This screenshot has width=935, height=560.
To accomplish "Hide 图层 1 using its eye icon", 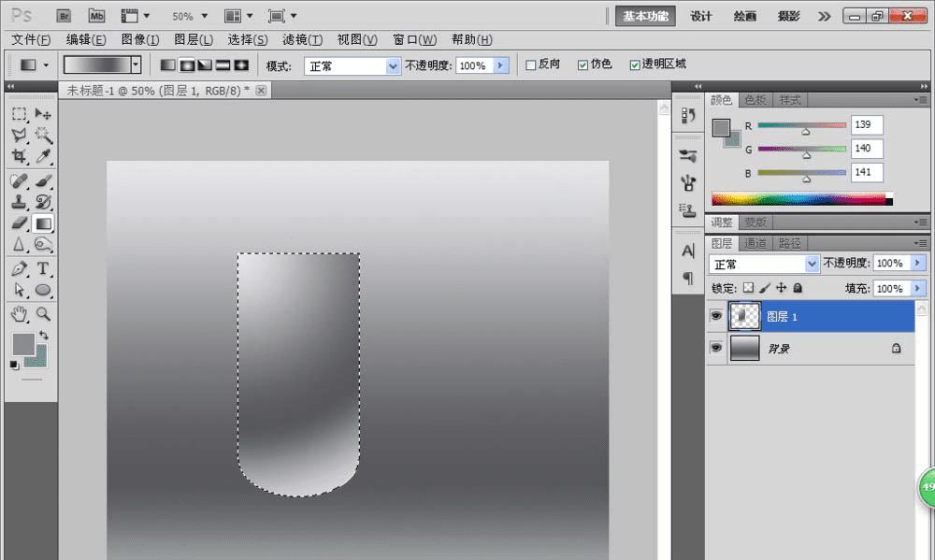I will click(716, 317).
